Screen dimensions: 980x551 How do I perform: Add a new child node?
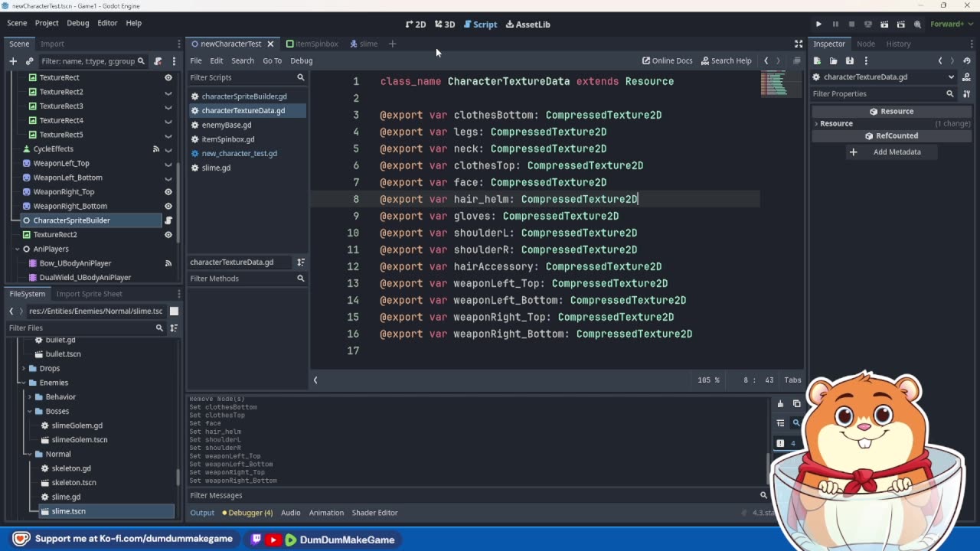coord(13,61)
